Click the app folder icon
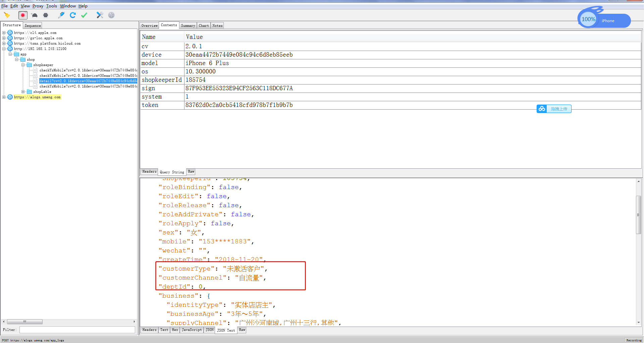This screenshot has width=644, height=343. (16, 54)
